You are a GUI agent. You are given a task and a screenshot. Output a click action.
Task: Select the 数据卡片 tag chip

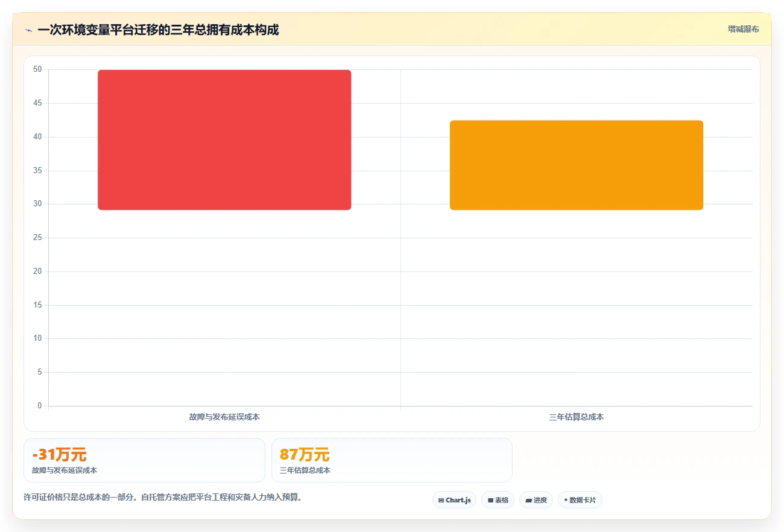click(x=580, y=500)
